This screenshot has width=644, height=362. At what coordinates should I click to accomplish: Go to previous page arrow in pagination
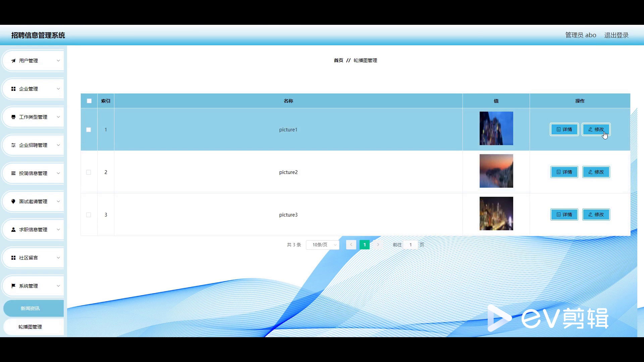[x=351, y=245]
